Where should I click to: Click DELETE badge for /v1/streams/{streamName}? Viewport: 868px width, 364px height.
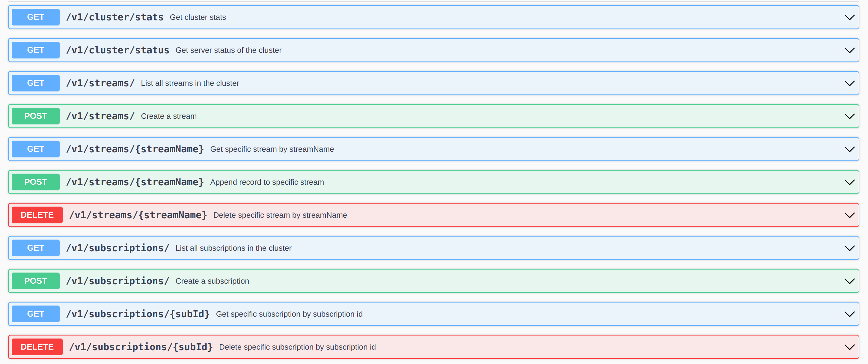click(37, 215)
